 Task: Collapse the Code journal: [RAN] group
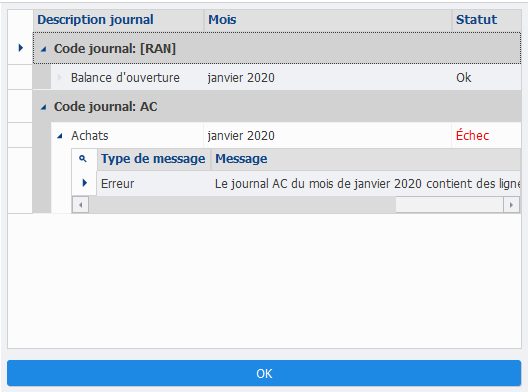[x=43, y=49]
